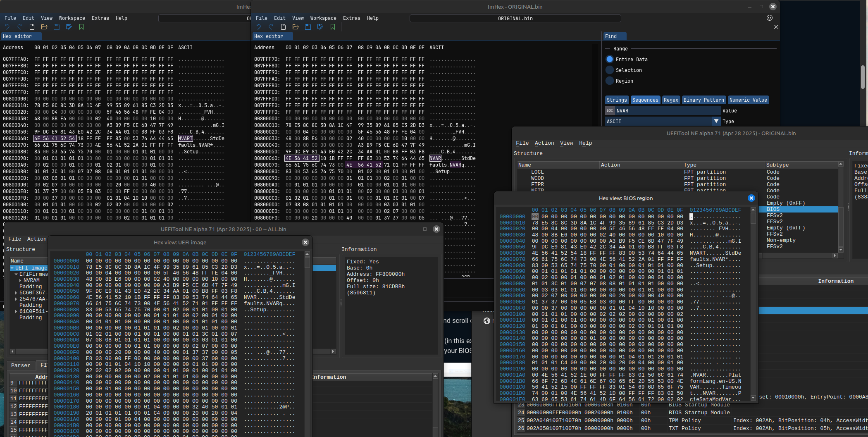Click the Save As icon in the leftmost ImHex toolbar
Screen dimensions: 868x437
(69, 27)
